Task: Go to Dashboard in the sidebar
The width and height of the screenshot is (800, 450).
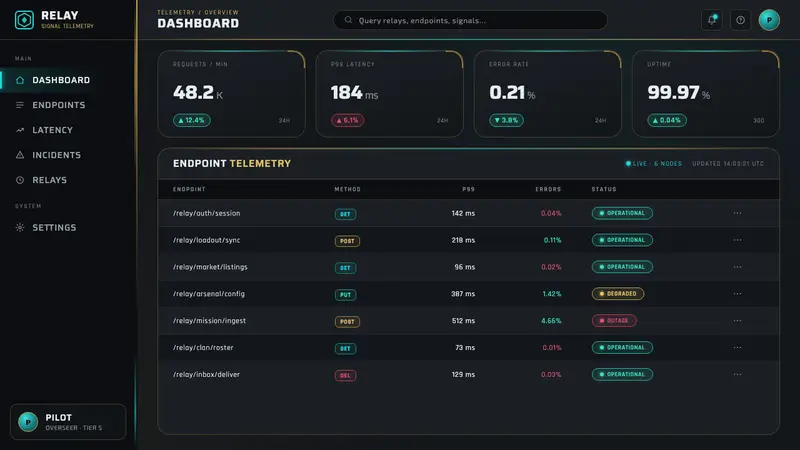Action: (x=68, y=80)
